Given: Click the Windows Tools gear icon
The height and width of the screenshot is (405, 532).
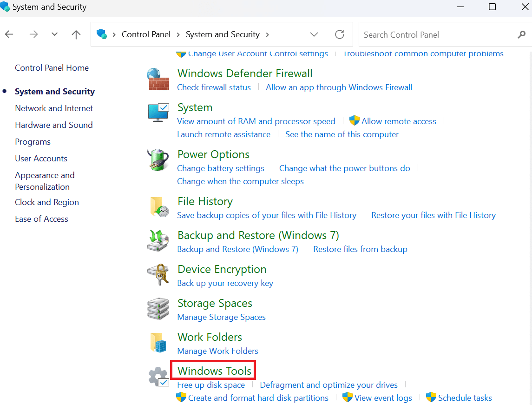Looking at the screenshot, I should point(158,377).
